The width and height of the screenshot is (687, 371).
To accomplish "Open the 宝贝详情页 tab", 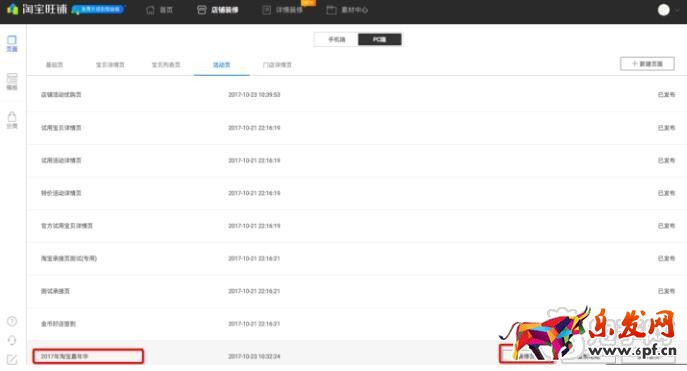I will click(110, 65).
